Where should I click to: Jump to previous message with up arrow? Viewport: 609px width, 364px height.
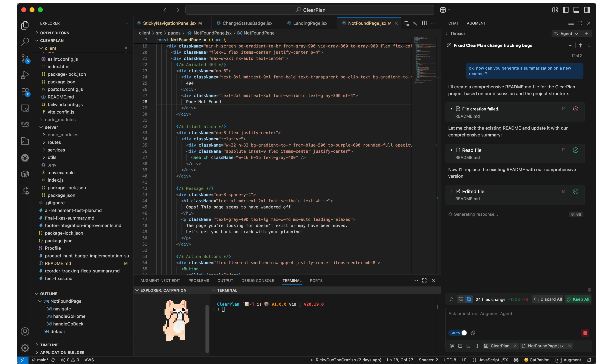tap(580, 45)
